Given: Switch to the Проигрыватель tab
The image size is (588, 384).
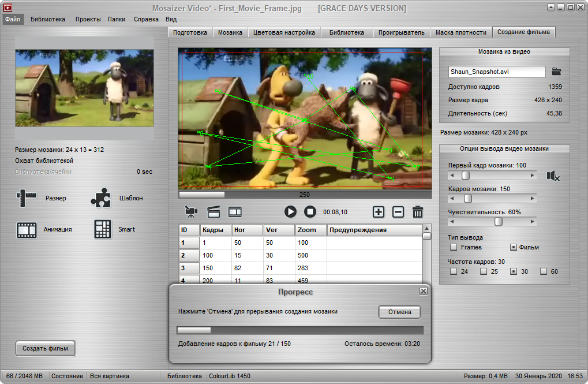Looking at the screenshot, I should [x=401, y=32].
